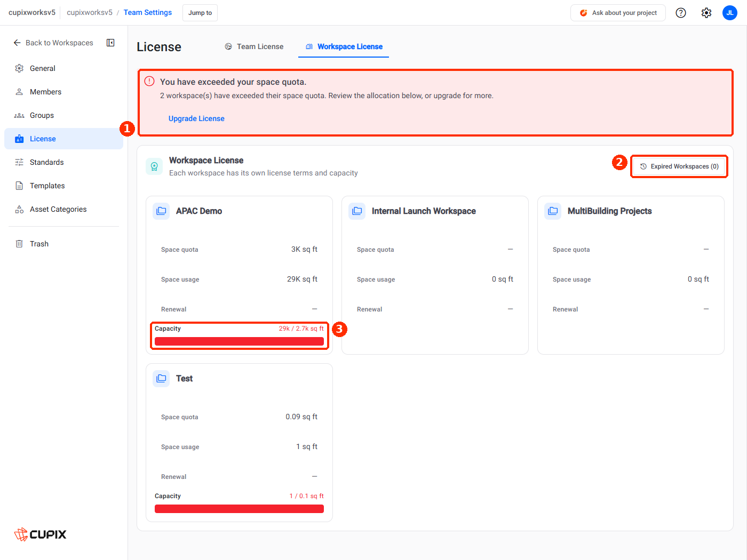Click the 29k / 2.7k sq ft capacity text

(x=301, y=329)
